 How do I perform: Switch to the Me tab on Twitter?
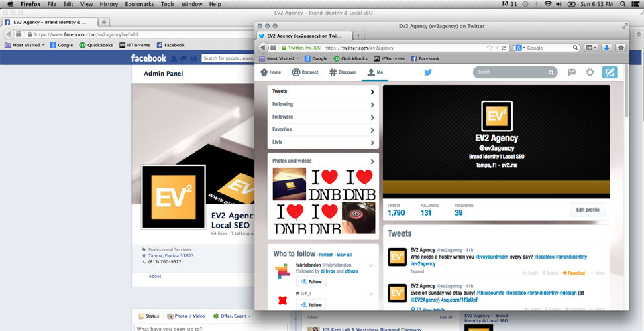pos(375,72)
